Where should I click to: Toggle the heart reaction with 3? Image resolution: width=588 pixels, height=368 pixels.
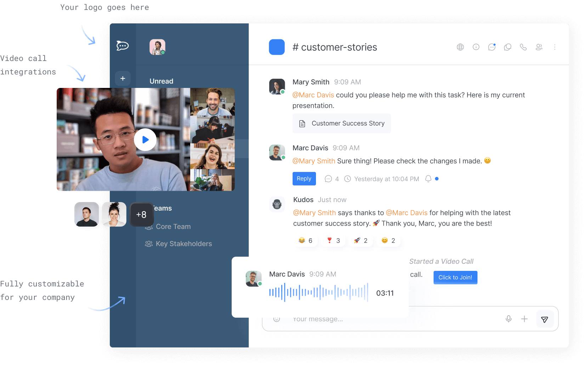pos(333,240)
